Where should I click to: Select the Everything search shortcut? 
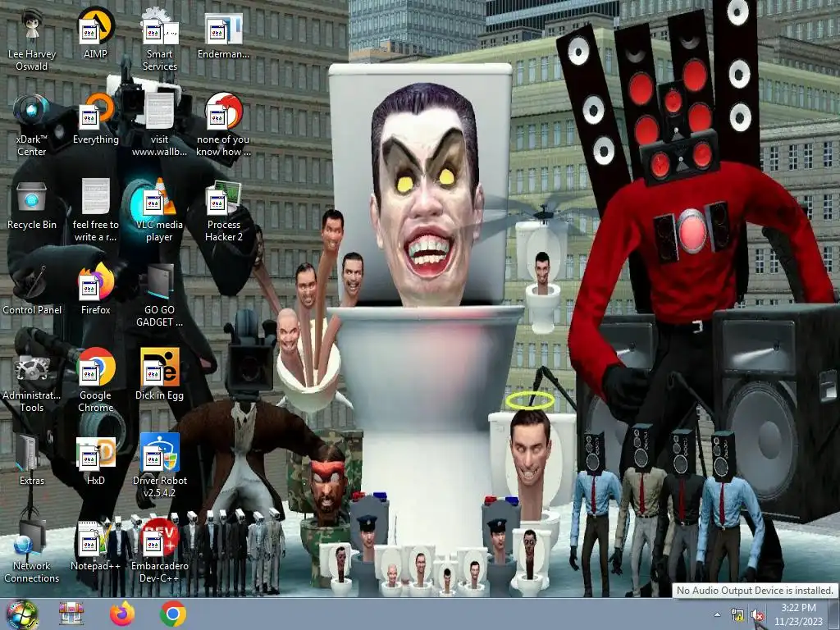(x=95, y=120)
